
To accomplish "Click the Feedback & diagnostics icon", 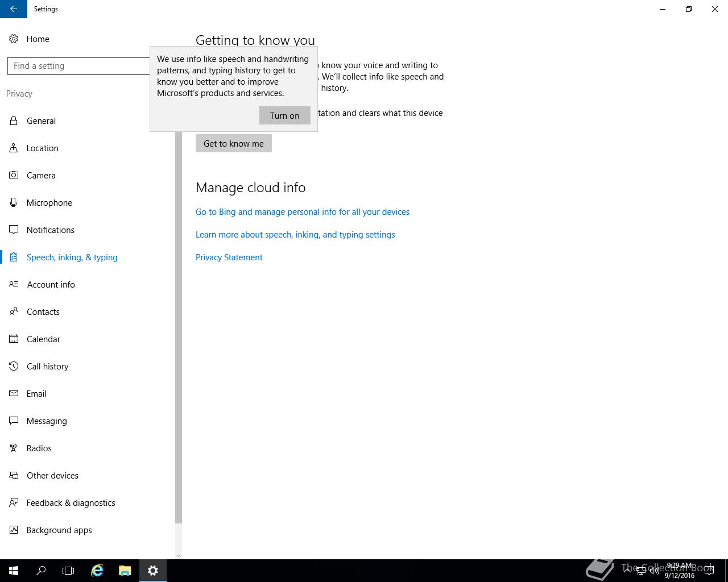I will (x=14, y=503).
